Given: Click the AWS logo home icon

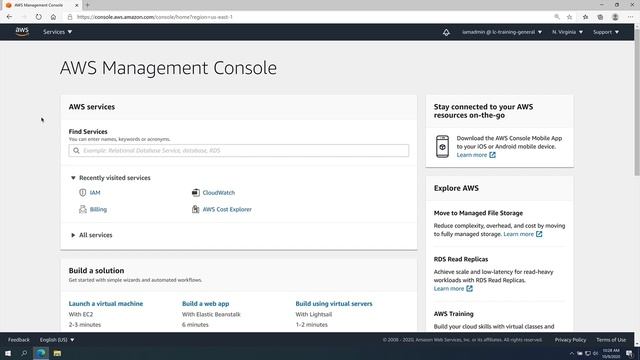Looking at the screenshot, I should pos(22,31).
